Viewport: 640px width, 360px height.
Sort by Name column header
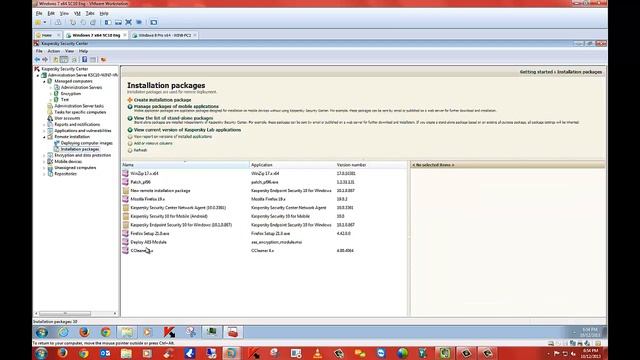click(x=185, y=165)
